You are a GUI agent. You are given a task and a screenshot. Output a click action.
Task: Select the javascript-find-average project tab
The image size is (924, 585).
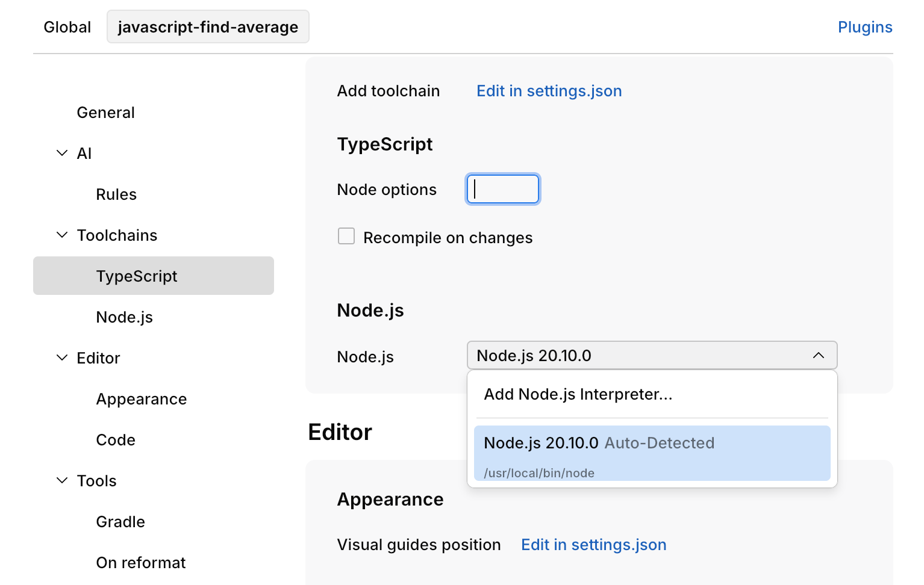tap(208, 27)
